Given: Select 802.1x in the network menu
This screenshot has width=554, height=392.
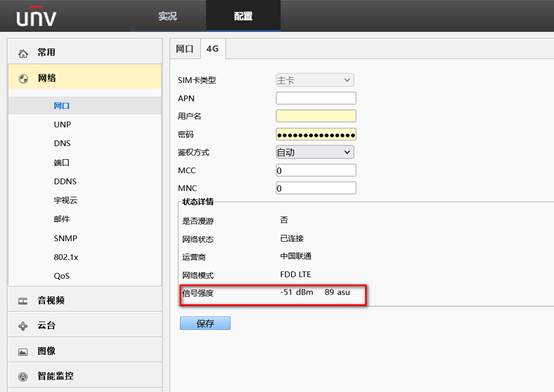Looking at the screenshot, I should point(66,257).
